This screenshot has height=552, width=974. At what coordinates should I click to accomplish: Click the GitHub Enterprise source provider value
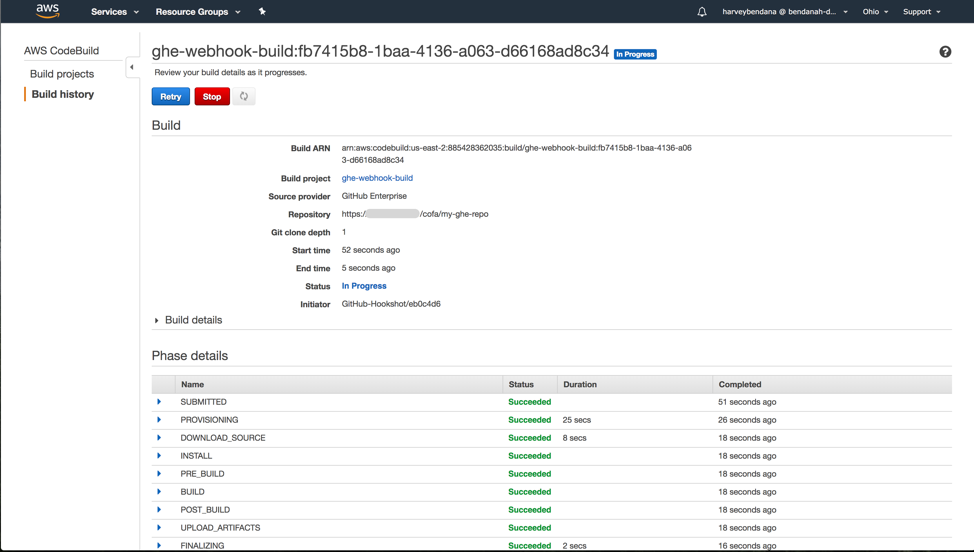(x=374, y=196)
